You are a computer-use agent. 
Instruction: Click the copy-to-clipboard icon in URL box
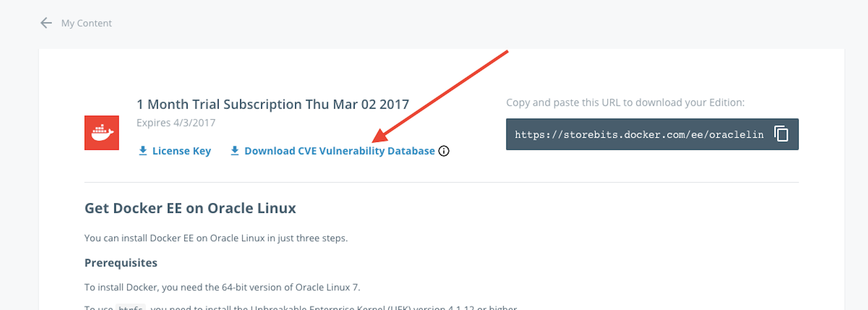coord(781,134)
